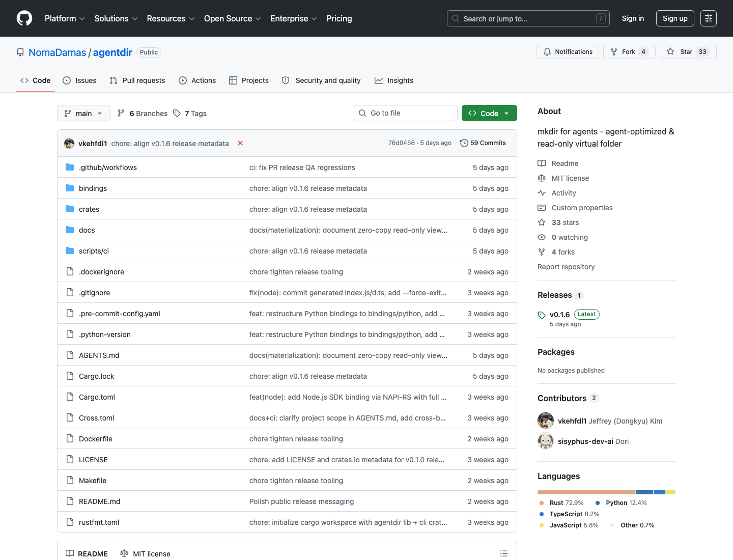Focus the Search or jump to field
The width and height of the screenshot is (733, 560).
click(528, 18)
